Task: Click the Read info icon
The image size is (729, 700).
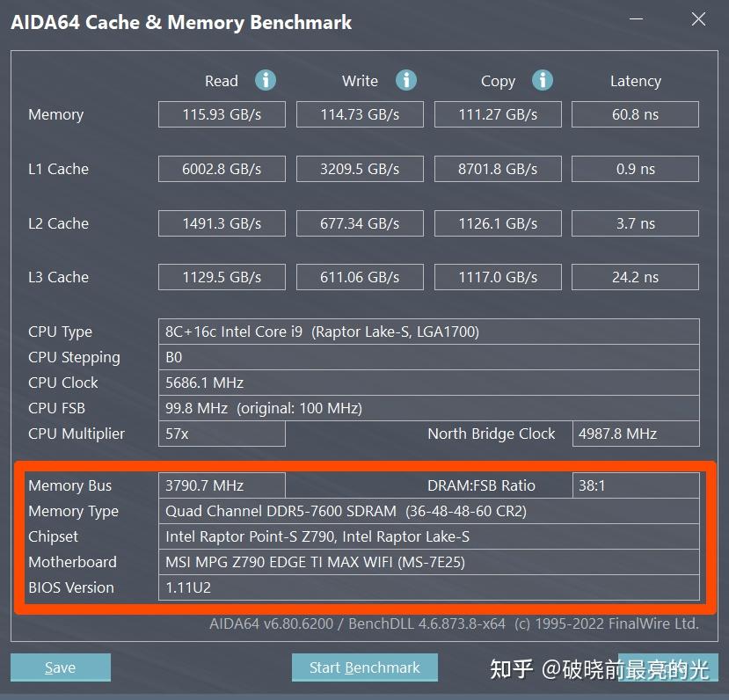Action: (266, 81)
